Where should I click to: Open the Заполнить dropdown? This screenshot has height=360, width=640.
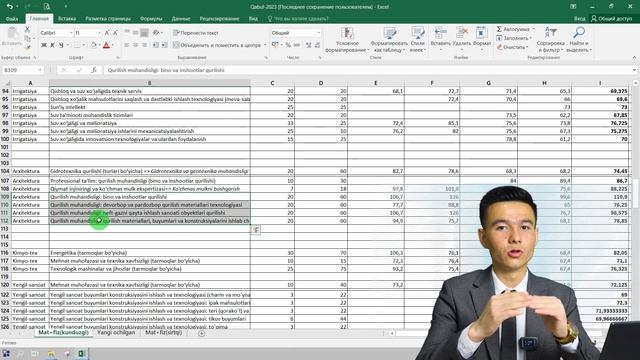tap(531, 38)
